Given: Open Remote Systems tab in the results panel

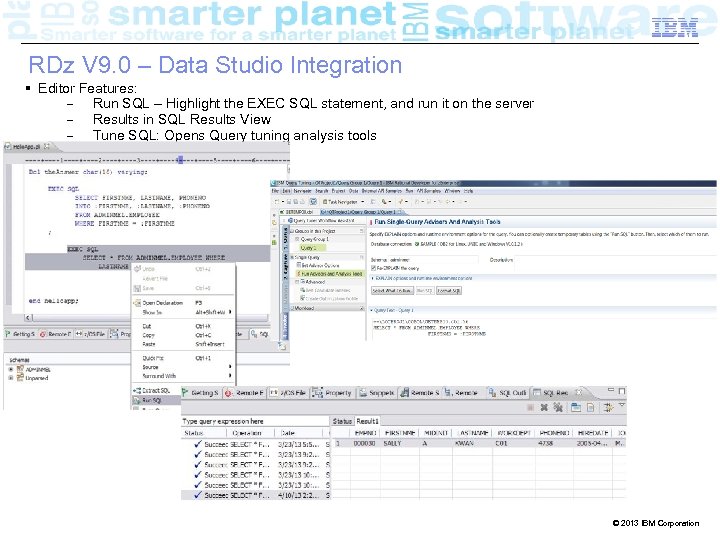Looking at the screenshot, I should point(420,393).
